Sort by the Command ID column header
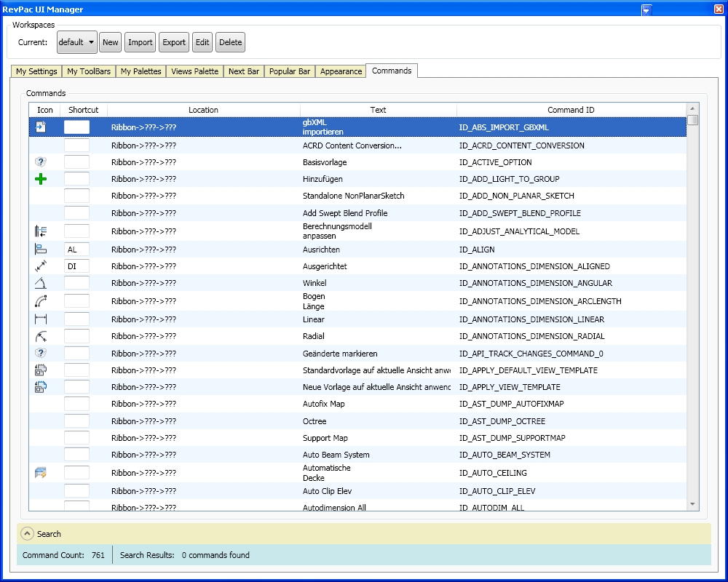The image size is (728, 582). point(571,110)
